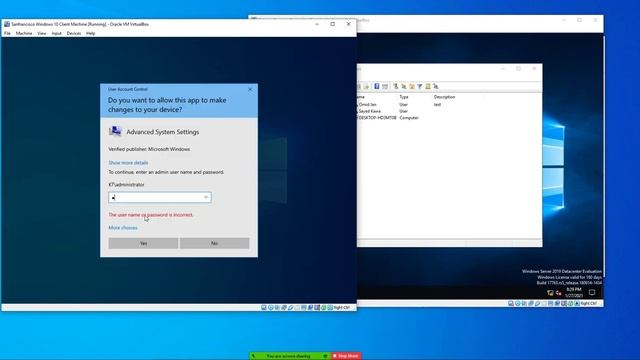This screenshot has width=640, height=360.
Task: Click Export List icon left of Help icon
Action: (x=366, y=86)
